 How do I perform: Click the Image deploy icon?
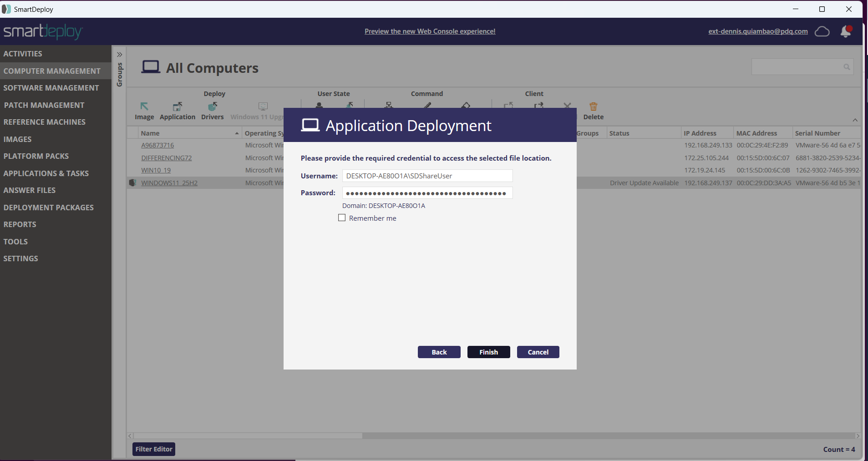coord(144,107)
